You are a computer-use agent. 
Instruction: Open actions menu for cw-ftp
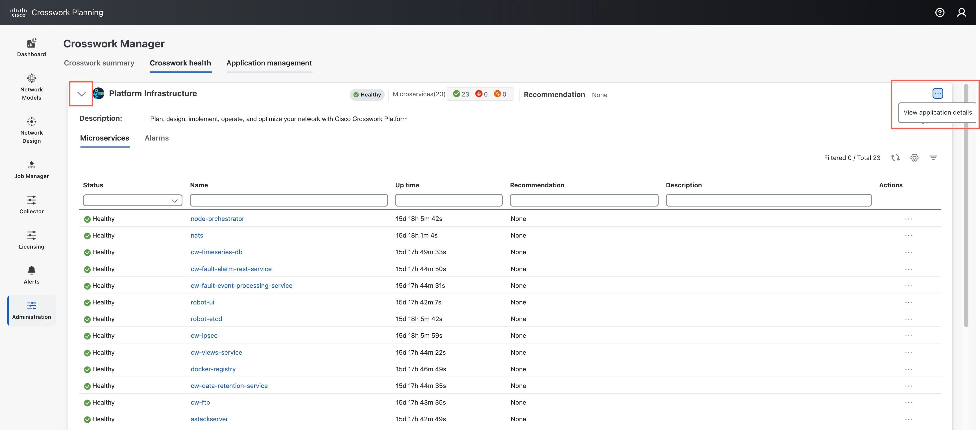pyautogui.click(x=909, y=403)
